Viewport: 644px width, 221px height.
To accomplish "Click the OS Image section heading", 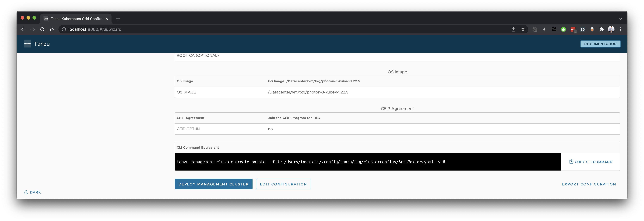I will 397,72.
